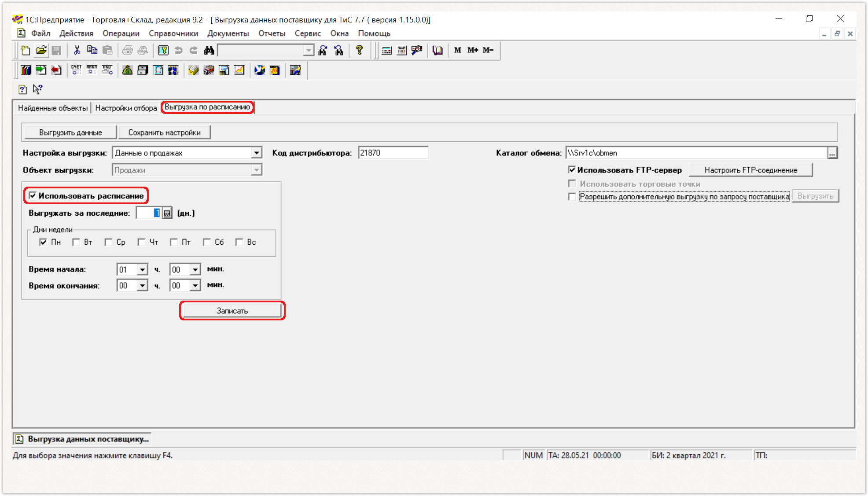Click the НАКЛ waybill icon
868x496 pixels.
pyautogui.click(x=92, y=70)
